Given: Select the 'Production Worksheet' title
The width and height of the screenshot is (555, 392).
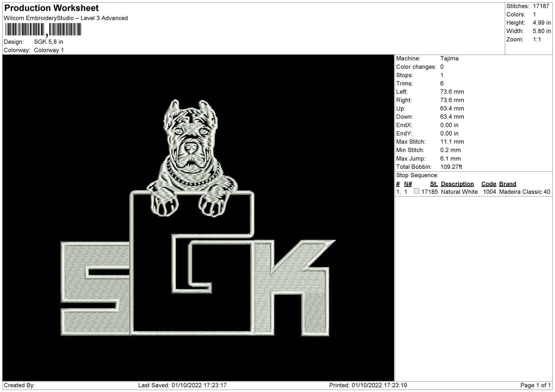Looking at the screenshot, I should click(x=51, y=8).
